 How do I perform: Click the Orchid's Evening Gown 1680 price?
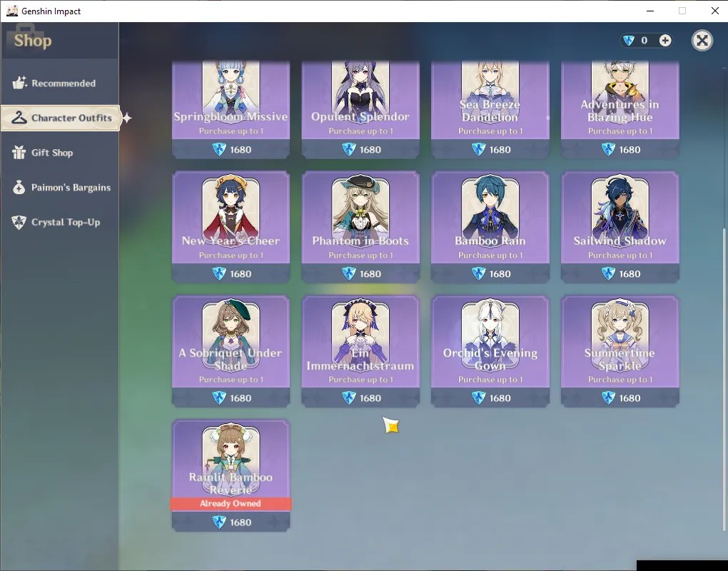tap(490, 398)
